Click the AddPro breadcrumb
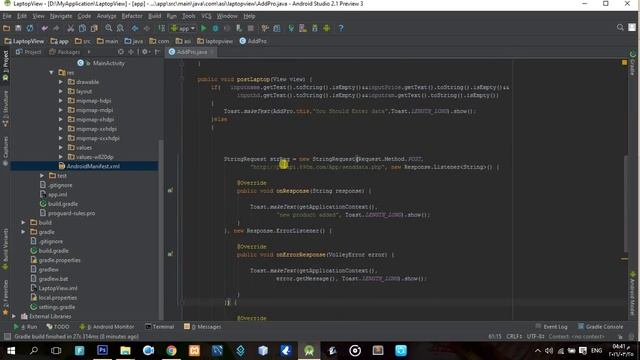The height and width of the screenshot is (360, 640). (253, 41)
